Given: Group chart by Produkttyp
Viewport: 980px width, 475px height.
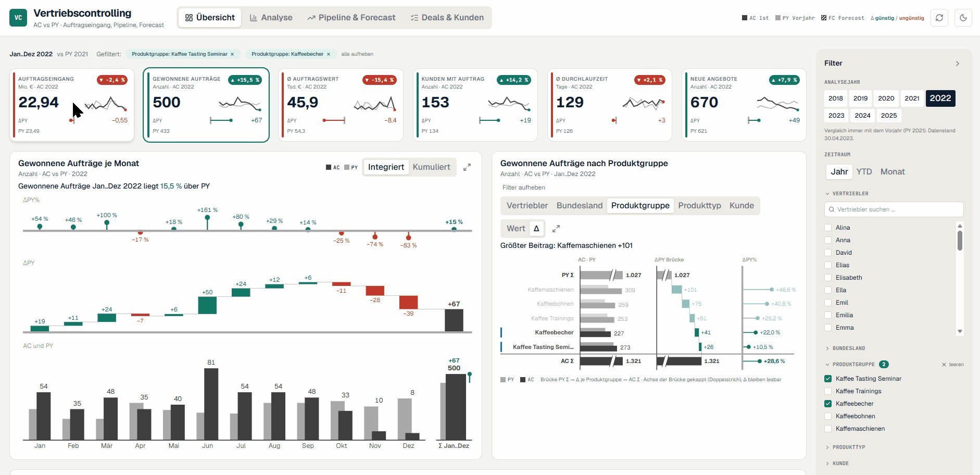Looking at the screenshot, I should click(x=699, y=206).
